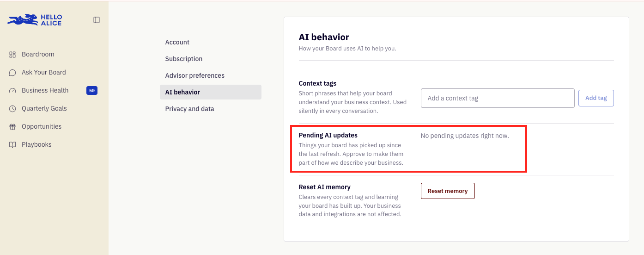Select the AI behavior tab
Viewport: 644px width, 255px height.
[211, 92]
